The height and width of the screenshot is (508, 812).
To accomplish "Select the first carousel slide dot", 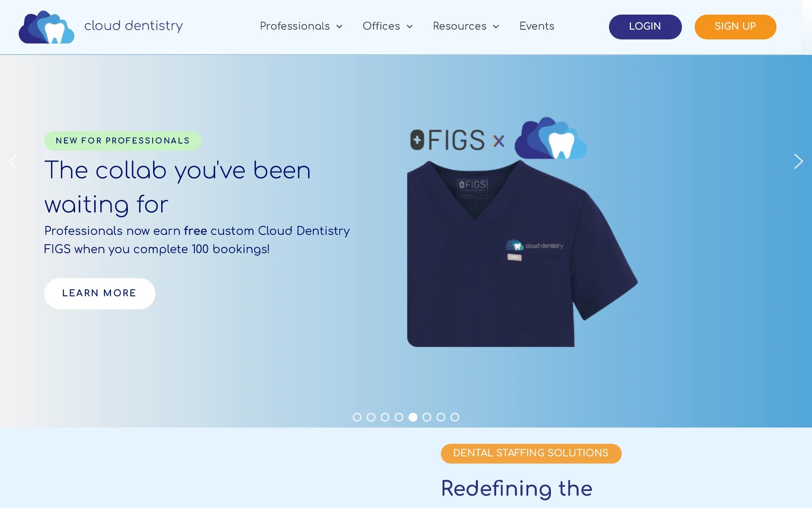I will (x=357, y=417).
